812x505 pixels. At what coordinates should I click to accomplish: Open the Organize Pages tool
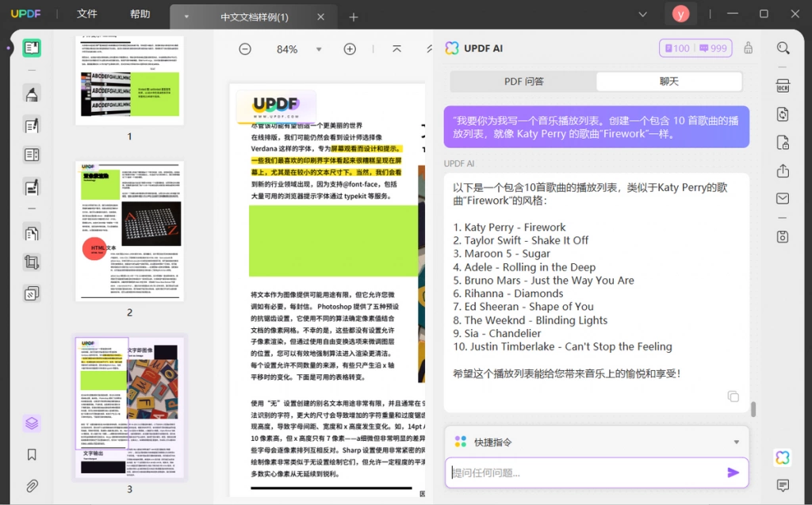pos(32,233)
